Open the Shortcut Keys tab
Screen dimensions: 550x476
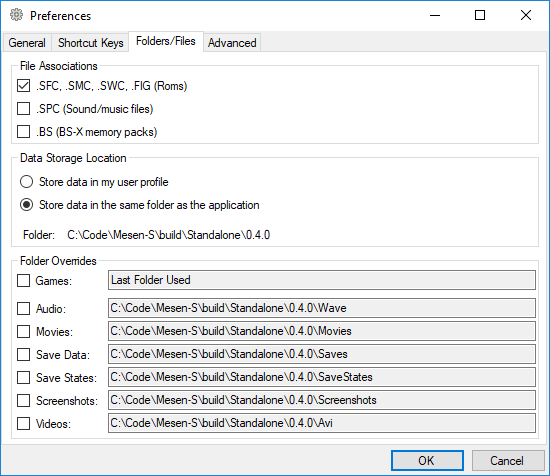pos(90,43)
